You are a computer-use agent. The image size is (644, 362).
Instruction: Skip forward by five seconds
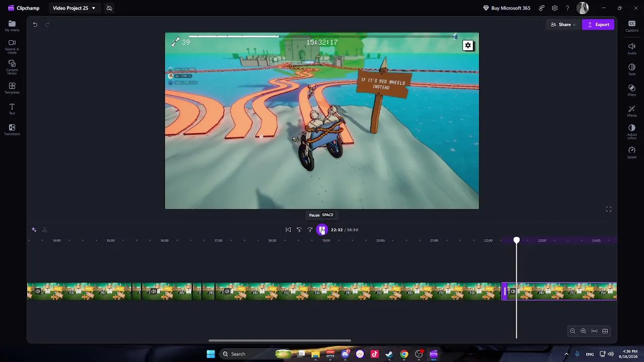click(x=310, y=230)
